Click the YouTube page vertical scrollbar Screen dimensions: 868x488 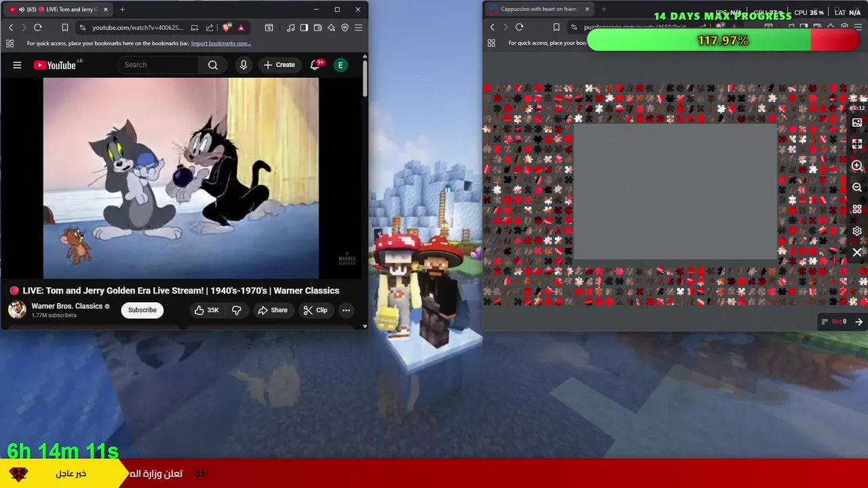pos(365,78)
